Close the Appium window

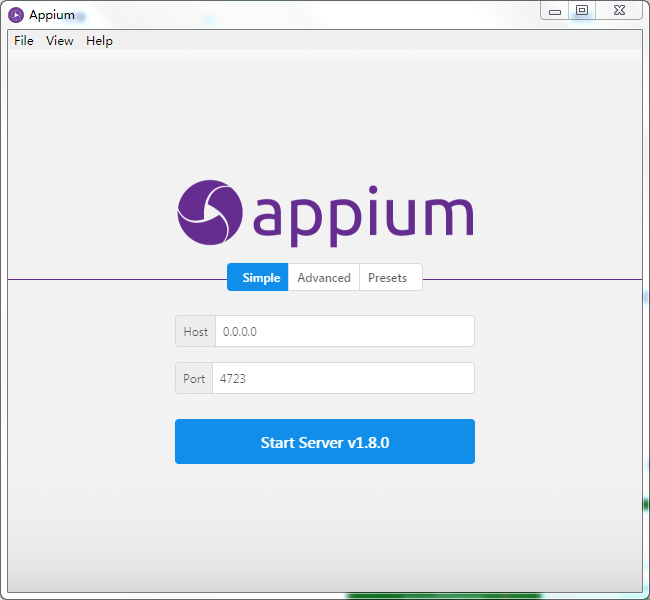pyautogui.click(x=619, y=10)
